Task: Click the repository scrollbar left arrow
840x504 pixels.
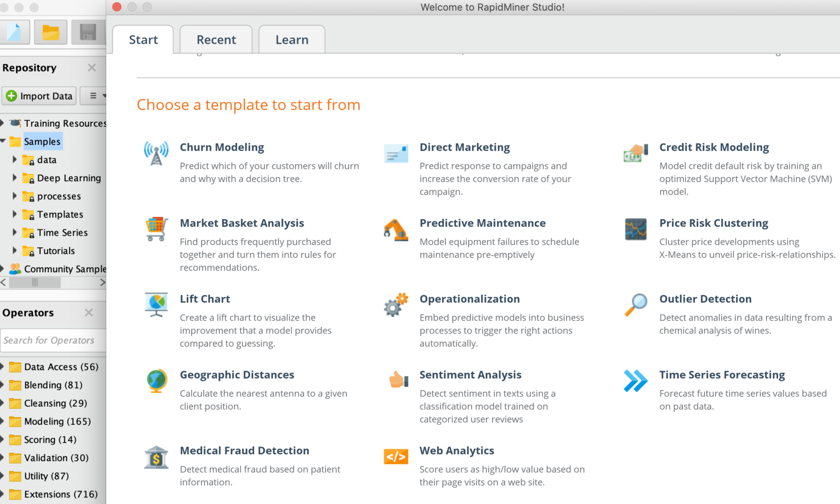Action: 3,282
